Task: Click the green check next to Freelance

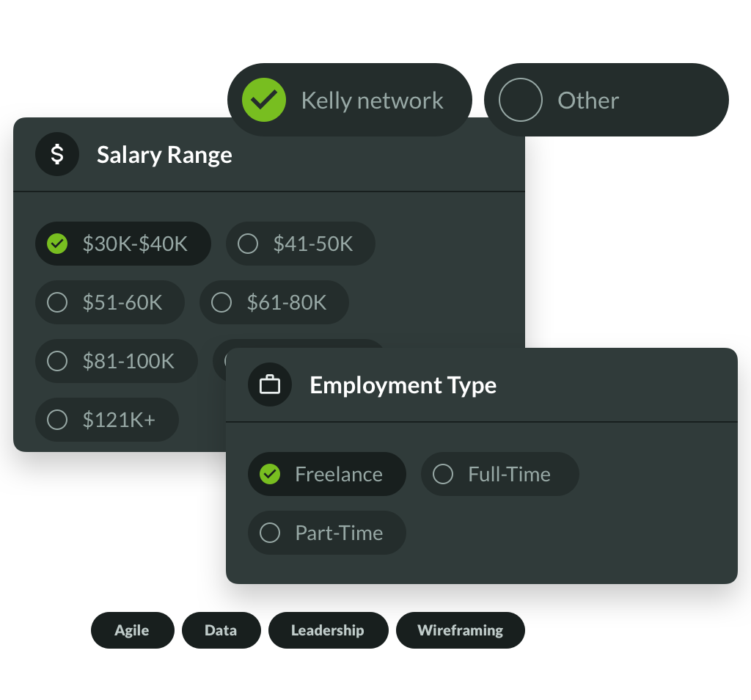Action: coord(270,474)
